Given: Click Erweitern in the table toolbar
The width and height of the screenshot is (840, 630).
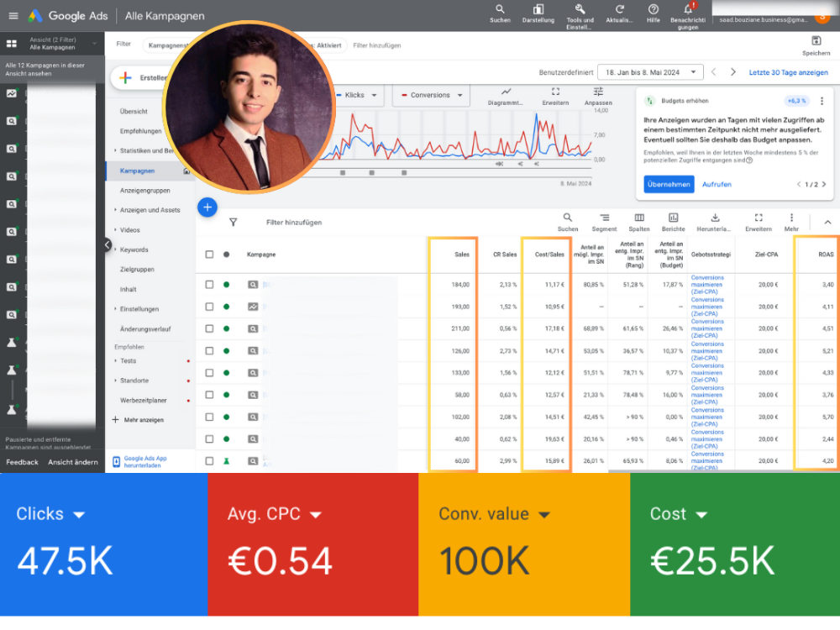Looking at the screenshot, I should click(759, 222).
